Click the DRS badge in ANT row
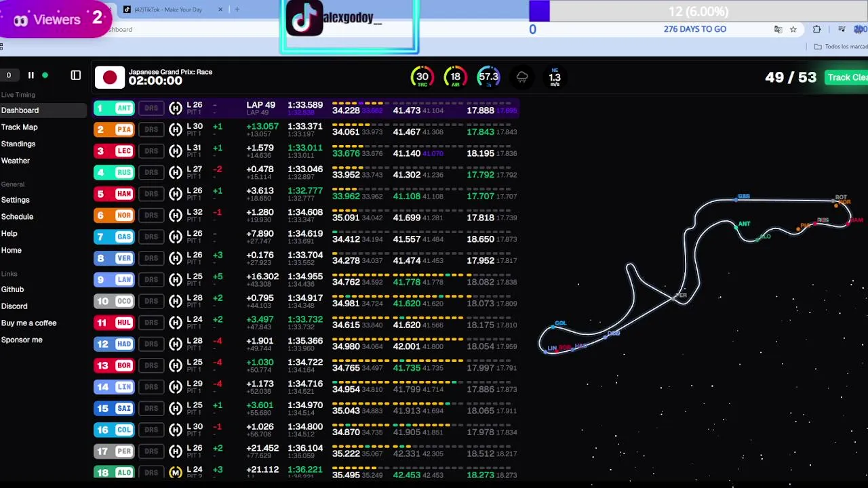 (151, 108)
